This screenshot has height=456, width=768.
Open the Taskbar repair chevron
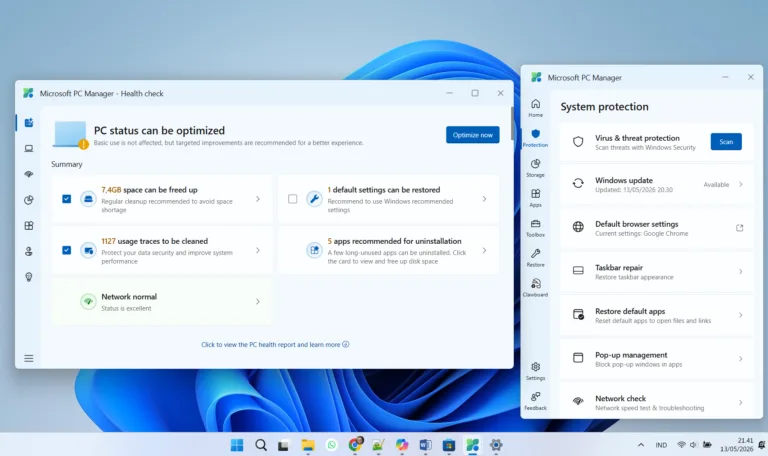tap(741, 271)
